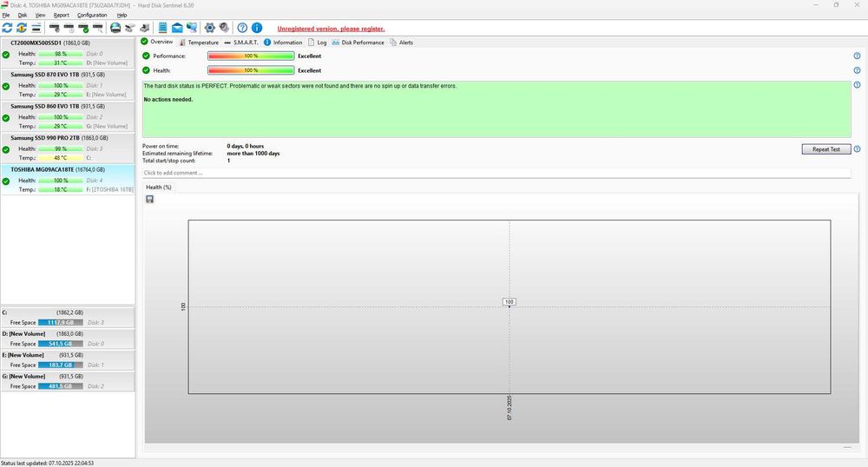Click the 'more than 1000 days' lifetime value
868x467 pixels.
(253, 154)
